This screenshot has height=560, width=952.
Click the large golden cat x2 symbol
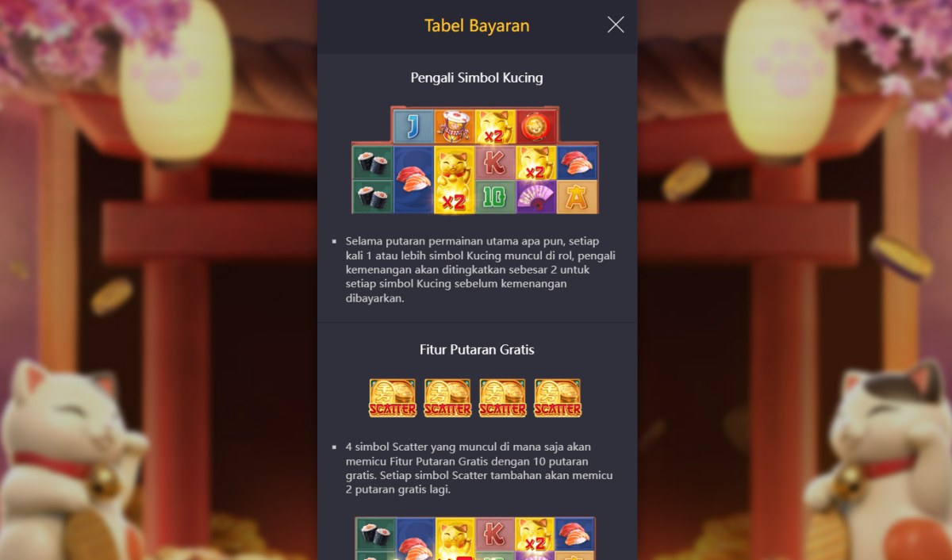(x=455, y=179)
